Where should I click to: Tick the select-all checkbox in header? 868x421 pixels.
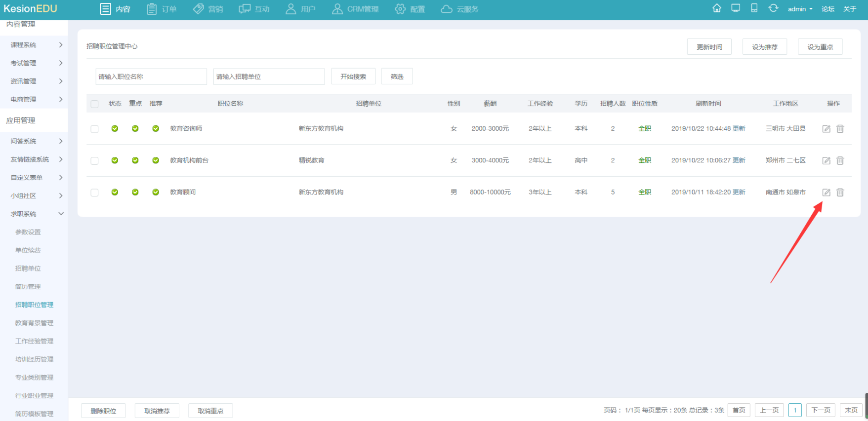pyautogui.click(x=94, y=104)
